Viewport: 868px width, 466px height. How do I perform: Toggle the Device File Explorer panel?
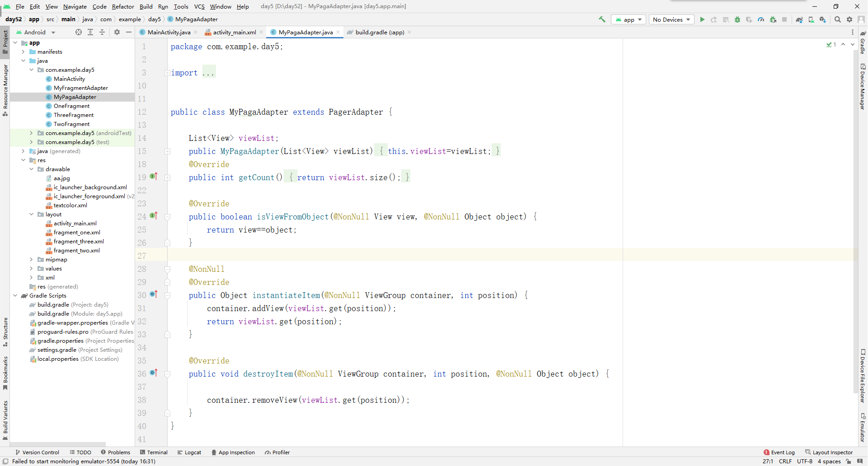point(863,376)
